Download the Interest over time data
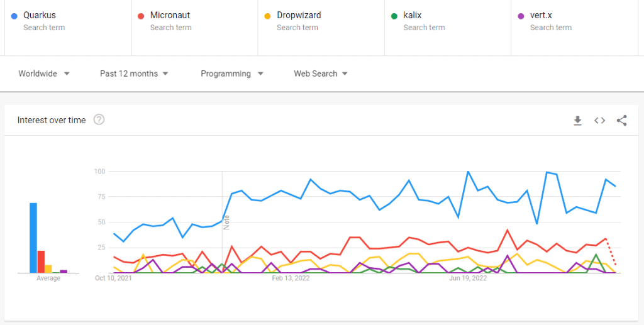 [x=577, y=121]
